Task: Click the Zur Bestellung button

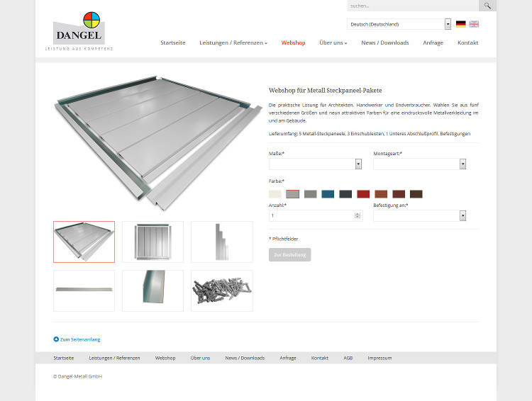Action: pyautogui.click(x=289, y=254)
